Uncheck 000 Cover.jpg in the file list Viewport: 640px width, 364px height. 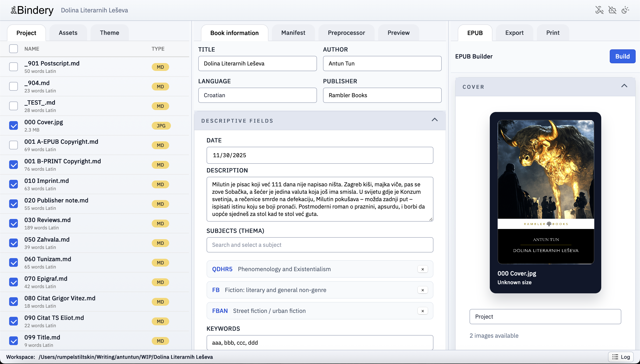pyautogui.click(x=13, y=125)
